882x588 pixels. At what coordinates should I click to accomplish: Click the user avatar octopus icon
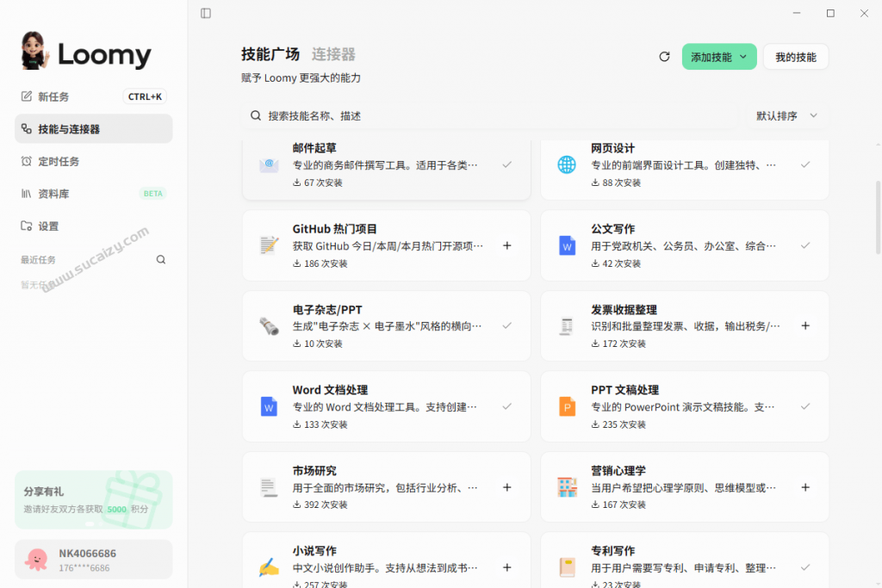point(36,560)
